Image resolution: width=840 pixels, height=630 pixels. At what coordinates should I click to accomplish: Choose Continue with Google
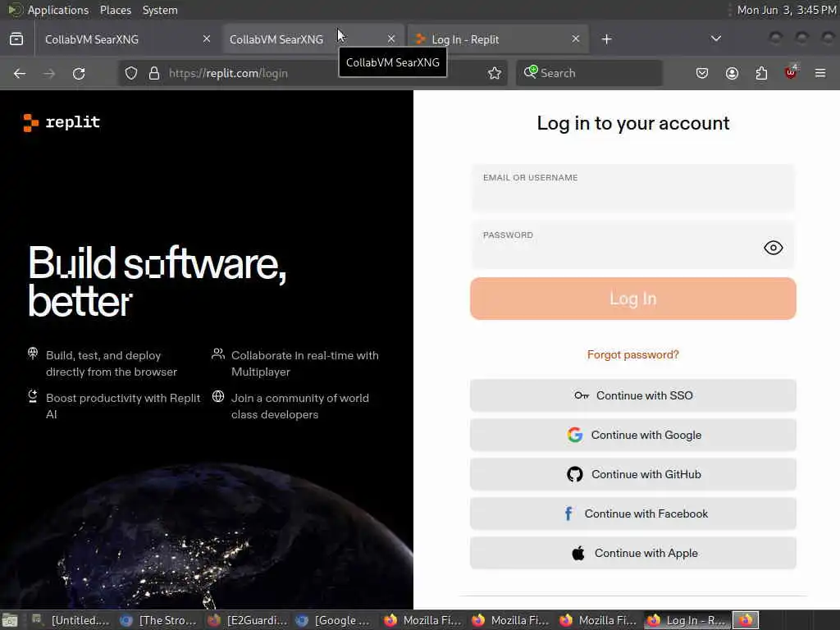(x=632, y=435)
